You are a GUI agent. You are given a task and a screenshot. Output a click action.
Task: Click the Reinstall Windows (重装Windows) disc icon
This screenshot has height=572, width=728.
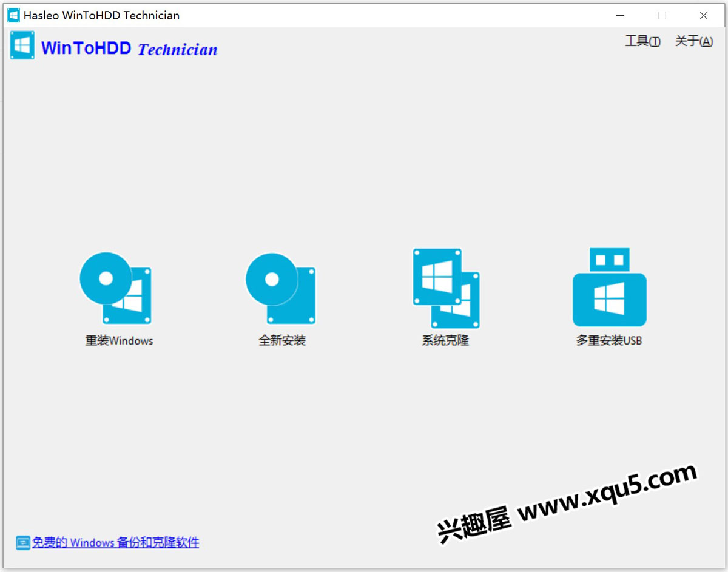[116, 288]
